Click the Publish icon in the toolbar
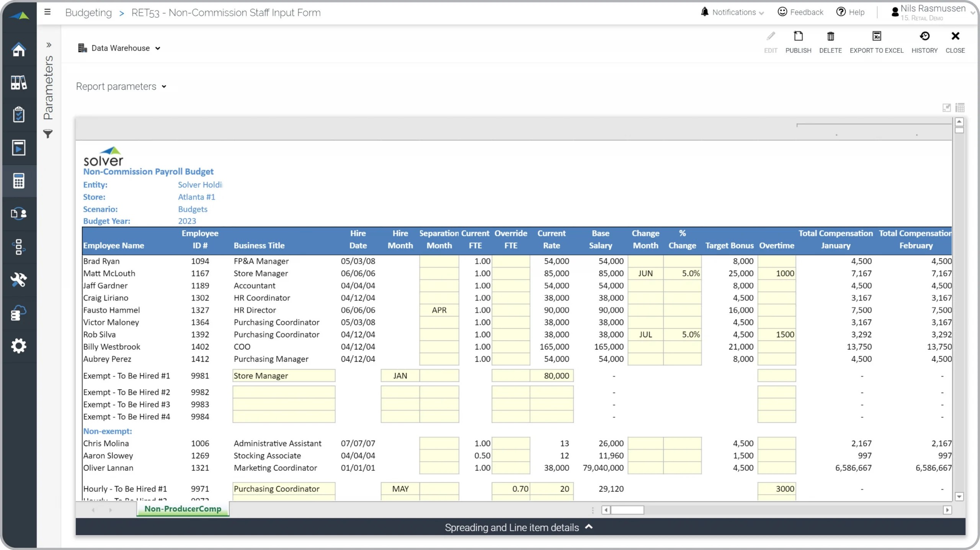 point(798,41)
